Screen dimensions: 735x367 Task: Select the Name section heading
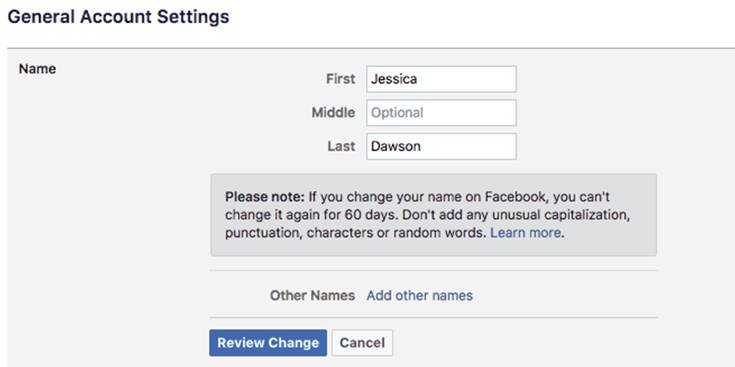[x=38, y=69]
